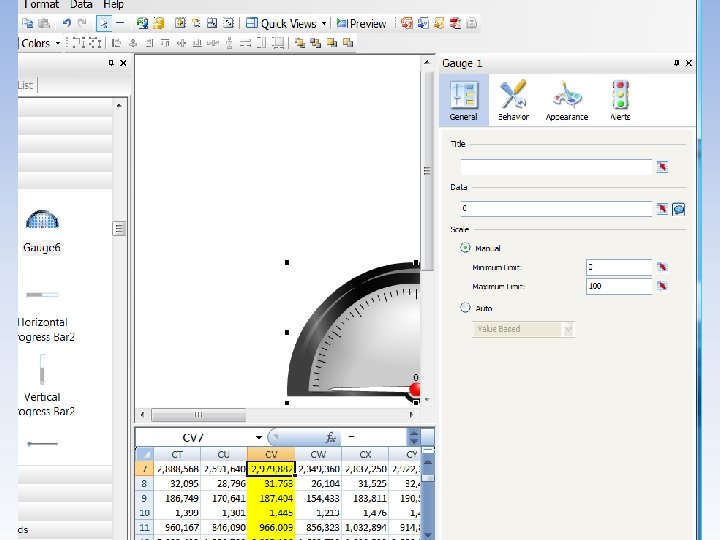This screenshot has width=720, height=540.
Task: Switch to the General tab
Action: click(464, 100)
